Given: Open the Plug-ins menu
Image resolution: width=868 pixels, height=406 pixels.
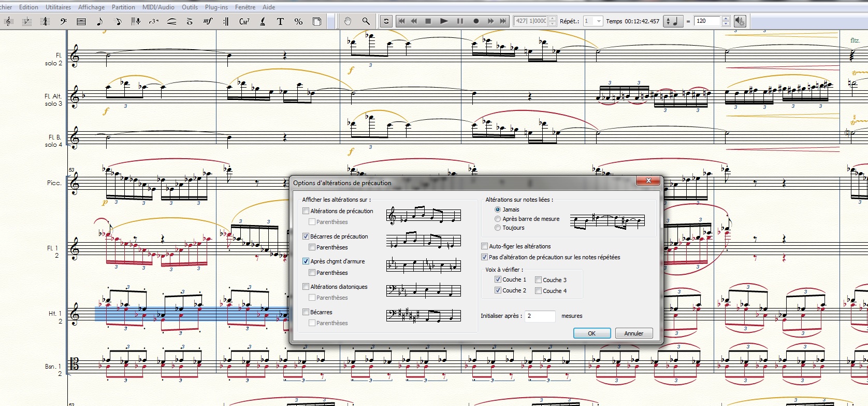Looking at the screenshot, I should (216, 7).
